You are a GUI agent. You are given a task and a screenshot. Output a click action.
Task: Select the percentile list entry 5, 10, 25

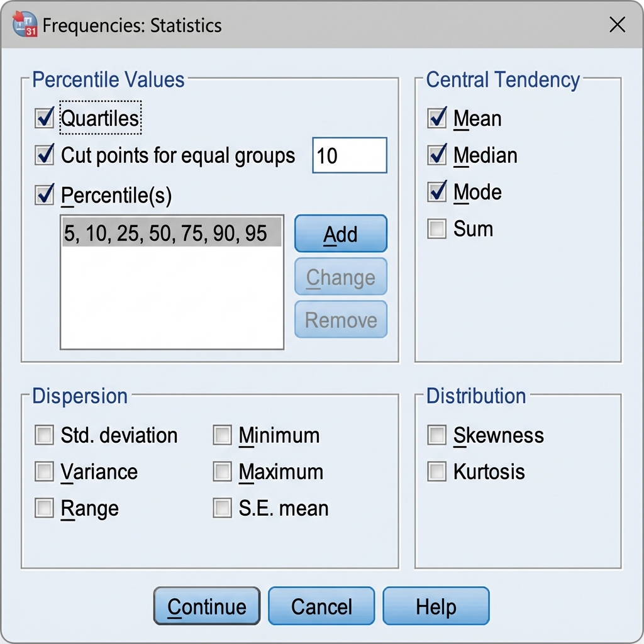click(171, 233)
